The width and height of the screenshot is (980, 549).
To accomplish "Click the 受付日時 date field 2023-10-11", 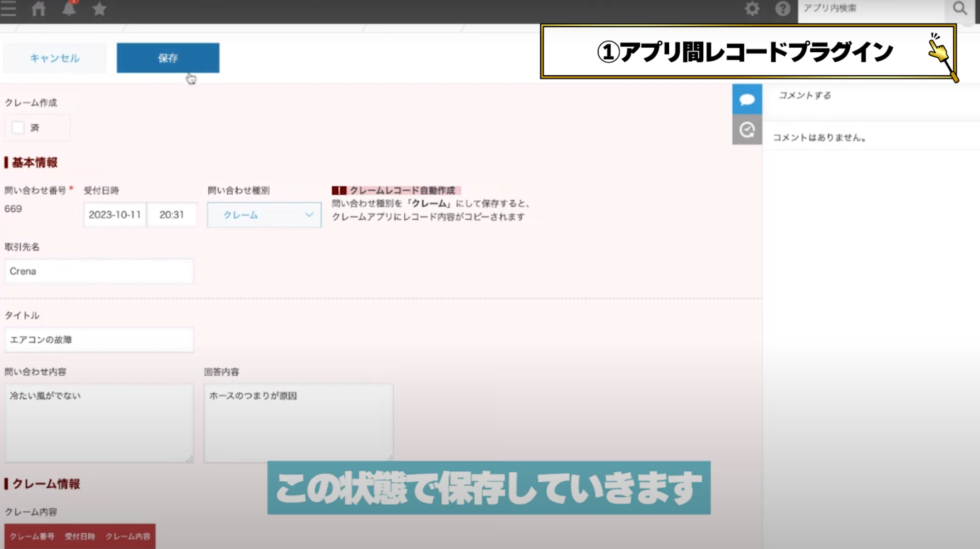I will pyautogui.click(x=115, y=215).
